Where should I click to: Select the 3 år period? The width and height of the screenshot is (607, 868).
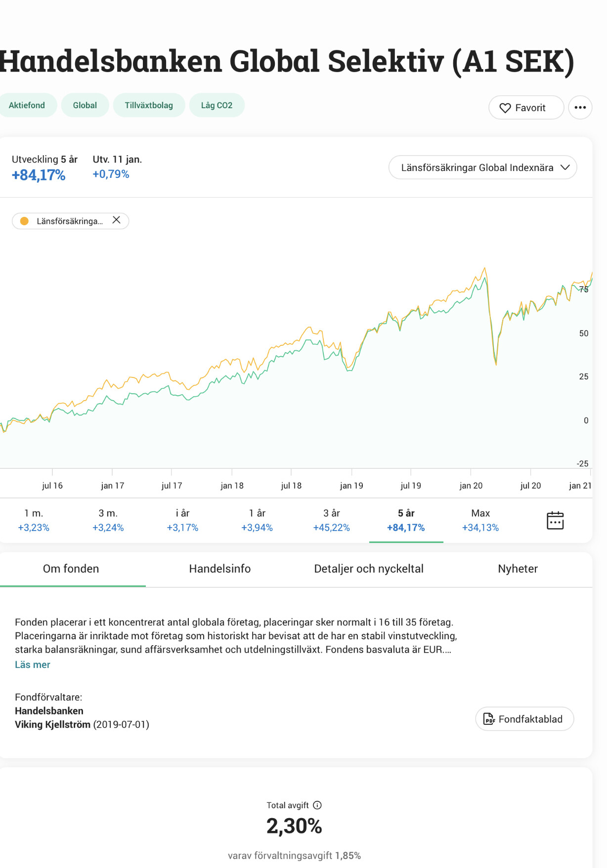coord(332,520)
